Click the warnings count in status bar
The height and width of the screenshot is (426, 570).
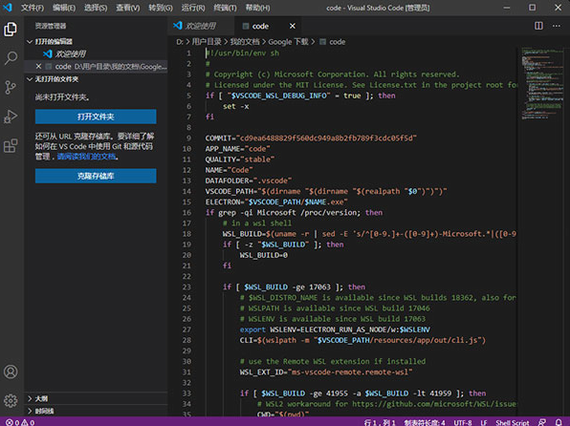(28, 422)
